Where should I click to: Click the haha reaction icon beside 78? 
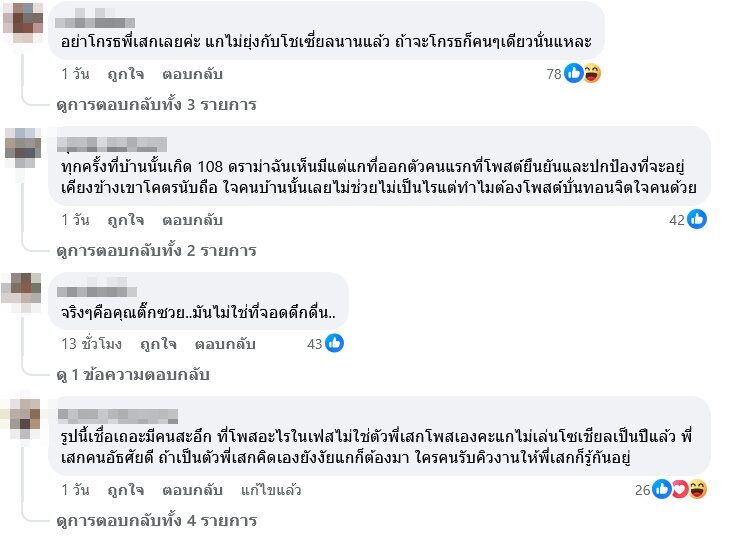click(x=592, y=73)
